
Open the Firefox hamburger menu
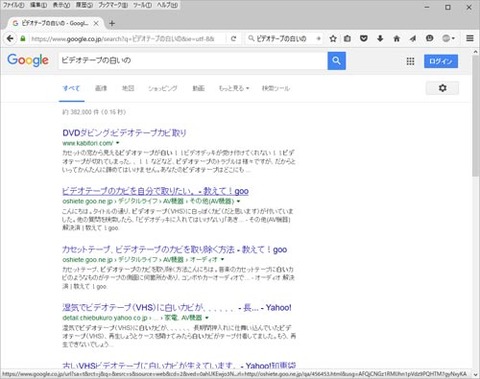(470, 39)
